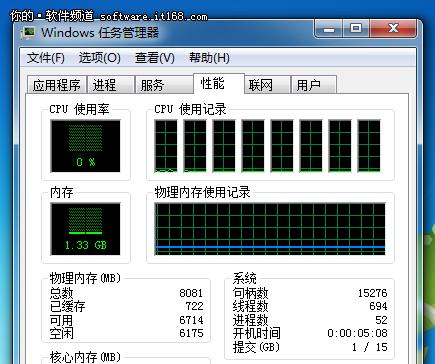Viewport: 435px width, 364px height.
Task: Click the first CPU history graph
Action: [166, 146]
